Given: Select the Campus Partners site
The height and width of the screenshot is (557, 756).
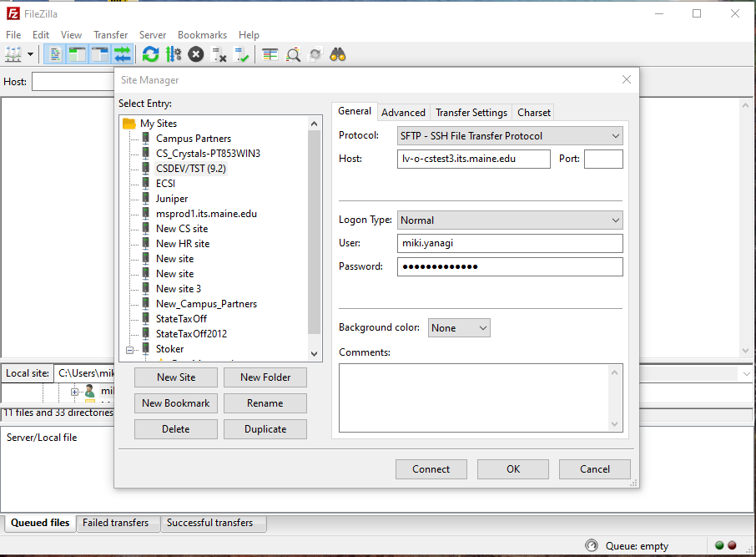Looking at the screenshot, I should click(x=194, y=139).
